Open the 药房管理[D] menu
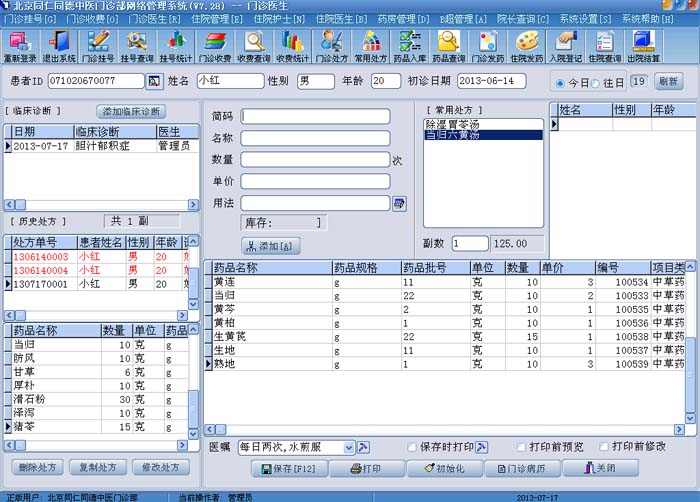700x502 pixels. click(404, 19)
